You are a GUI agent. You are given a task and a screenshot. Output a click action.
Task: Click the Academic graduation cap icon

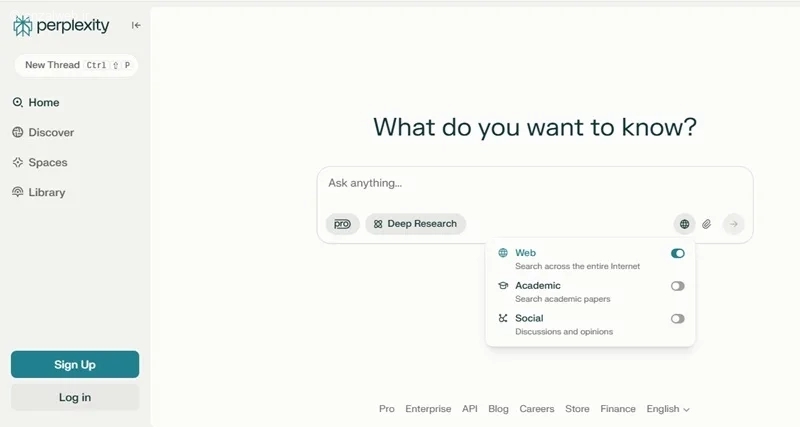[503, 285]
